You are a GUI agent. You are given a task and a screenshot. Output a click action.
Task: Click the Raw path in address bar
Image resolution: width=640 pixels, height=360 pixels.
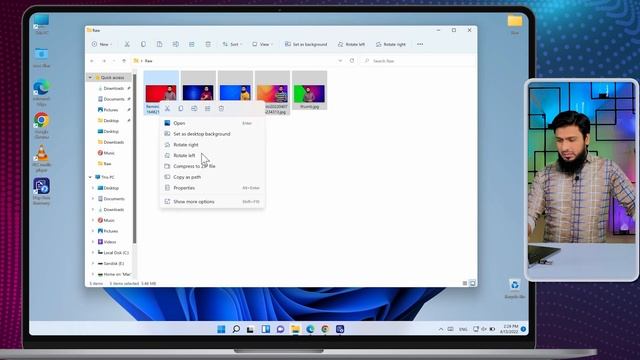pos(149,61)
